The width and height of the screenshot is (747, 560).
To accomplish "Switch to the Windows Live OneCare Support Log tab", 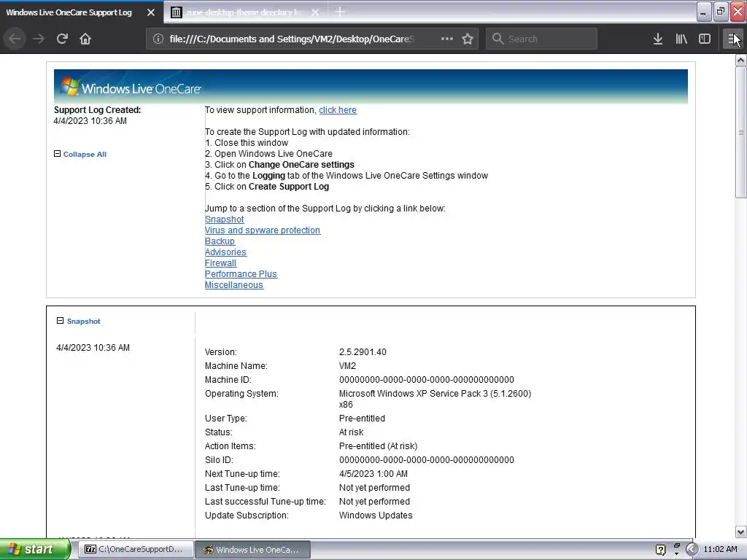I will click(x=69, y=12).
